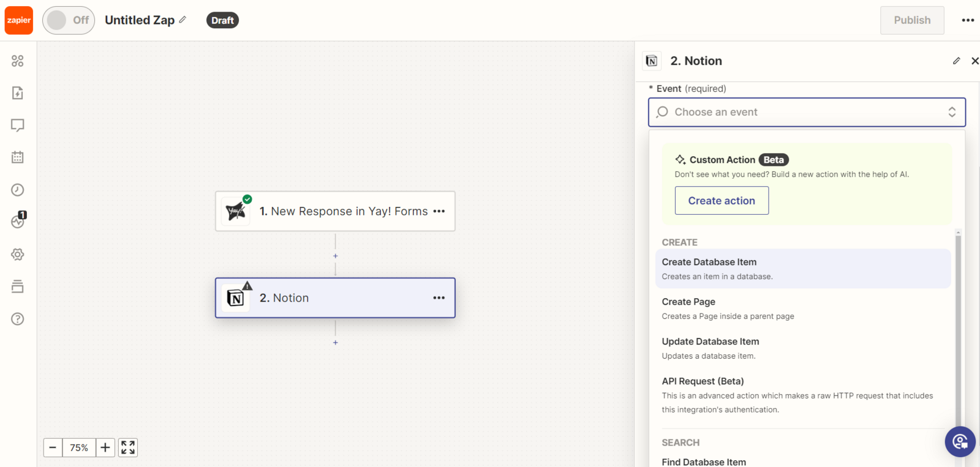Click the fit-to-view expand icon
Image resolution: width=980 pixels, height=467 pixels.
[127, 447]
